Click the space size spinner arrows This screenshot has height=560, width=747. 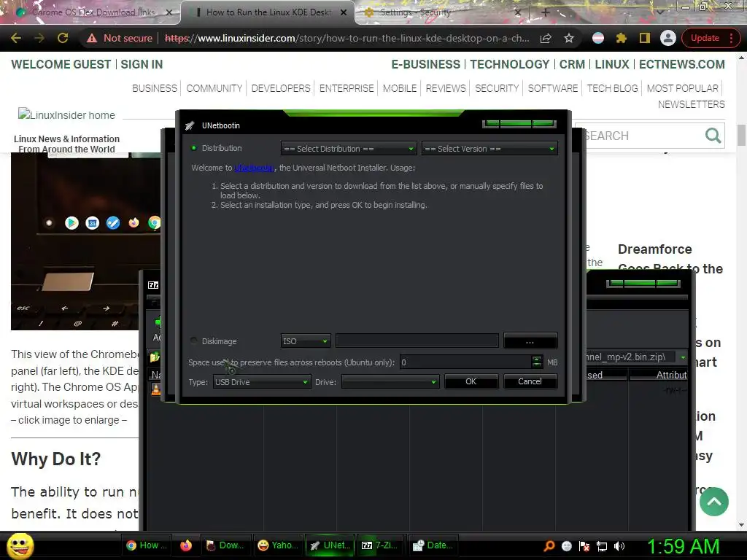click(537, 362)
